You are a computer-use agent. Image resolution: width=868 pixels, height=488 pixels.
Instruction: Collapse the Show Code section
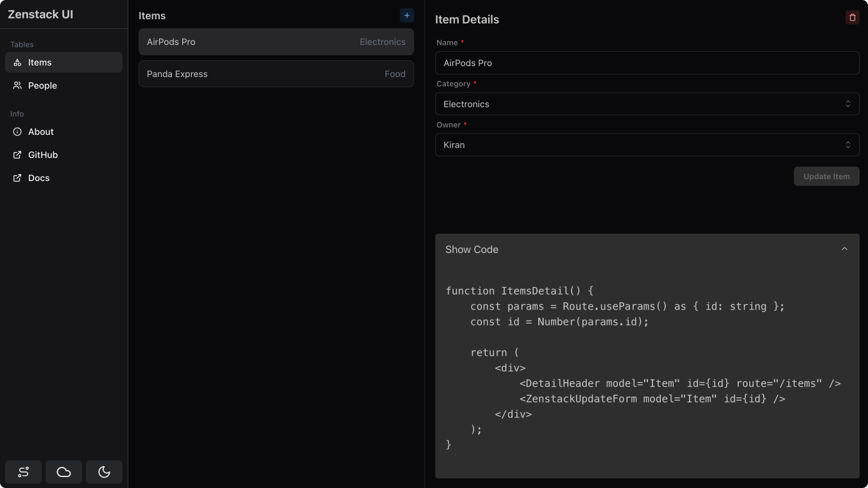844,249
